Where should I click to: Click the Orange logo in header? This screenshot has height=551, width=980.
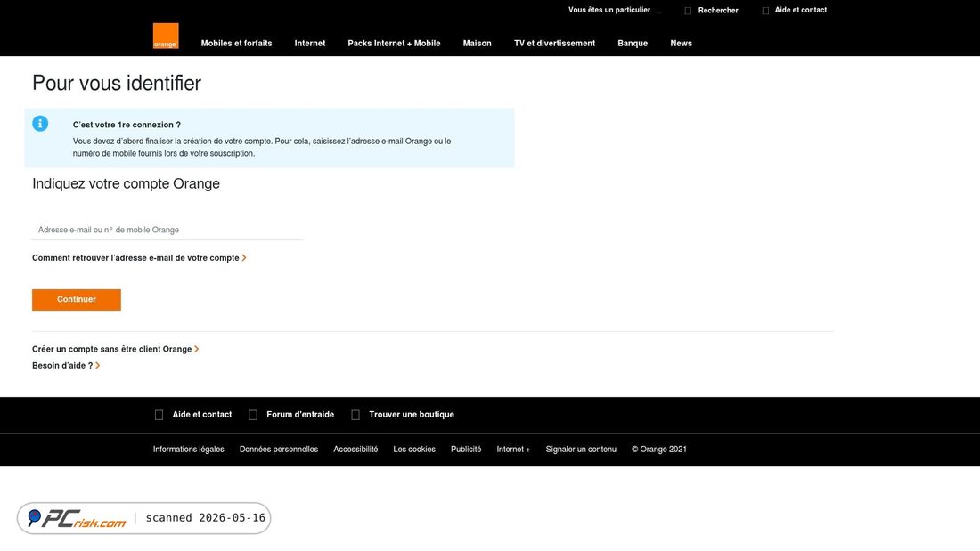point(166,36)
